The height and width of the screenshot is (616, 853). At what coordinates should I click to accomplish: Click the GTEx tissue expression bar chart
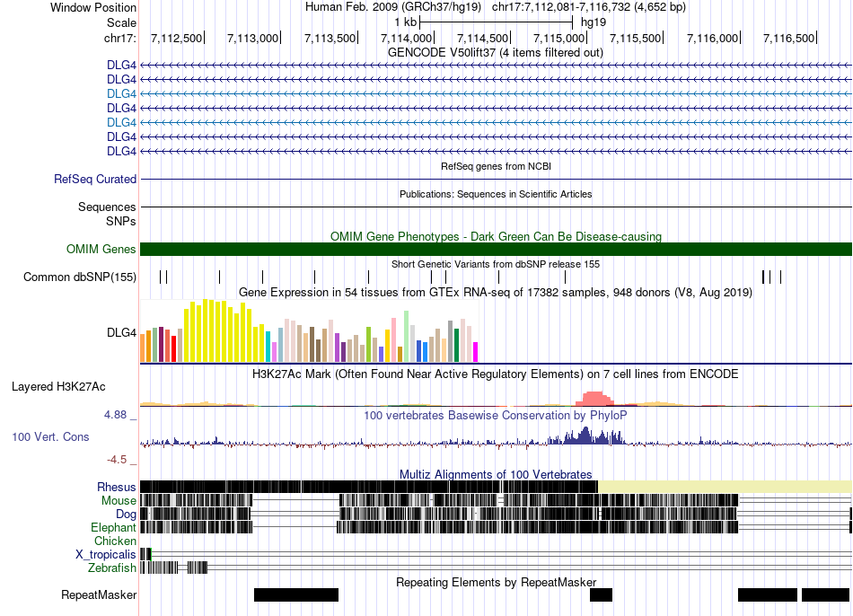point(309,330)
